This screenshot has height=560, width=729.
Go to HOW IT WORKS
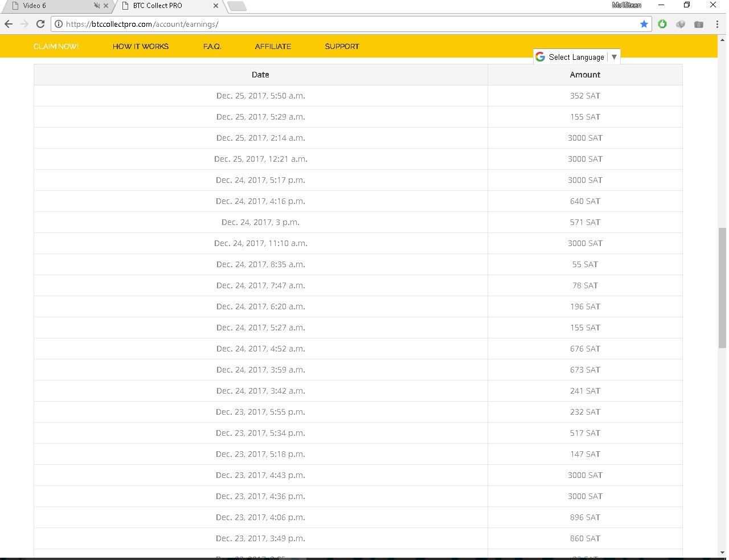click(141, 47)
